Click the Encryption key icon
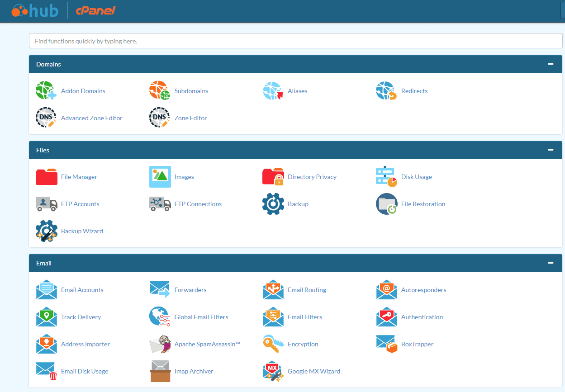 tap(273, 344)
